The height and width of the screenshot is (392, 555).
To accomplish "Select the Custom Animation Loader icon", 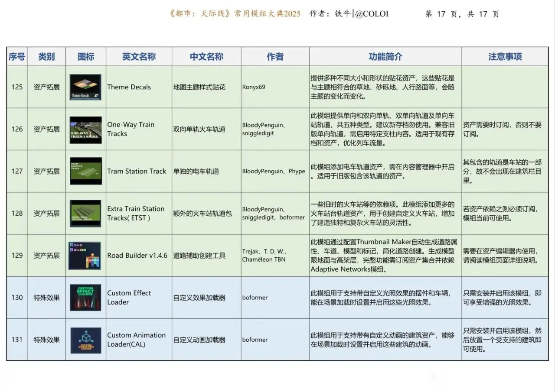I will 85,340.
